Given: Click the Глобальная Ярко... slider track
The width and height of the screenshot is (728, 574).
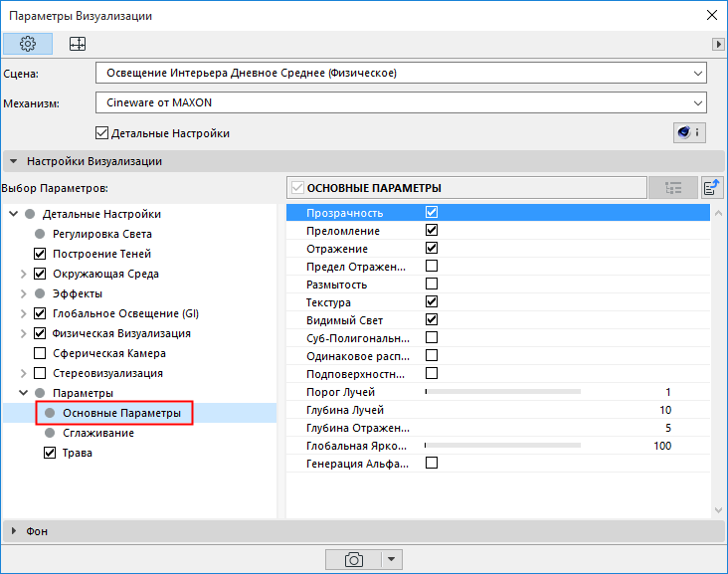Looking at the screenshot, I should pyautogui.click(x=503, y=446).
